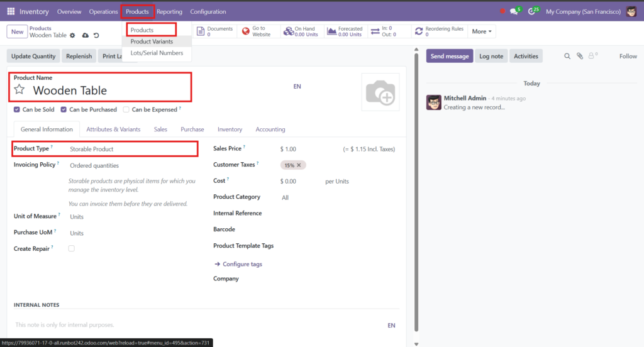The height and width of the screenshot is (347, 644).
Task: Show followers person icon
Action: [x=592, y=56]
